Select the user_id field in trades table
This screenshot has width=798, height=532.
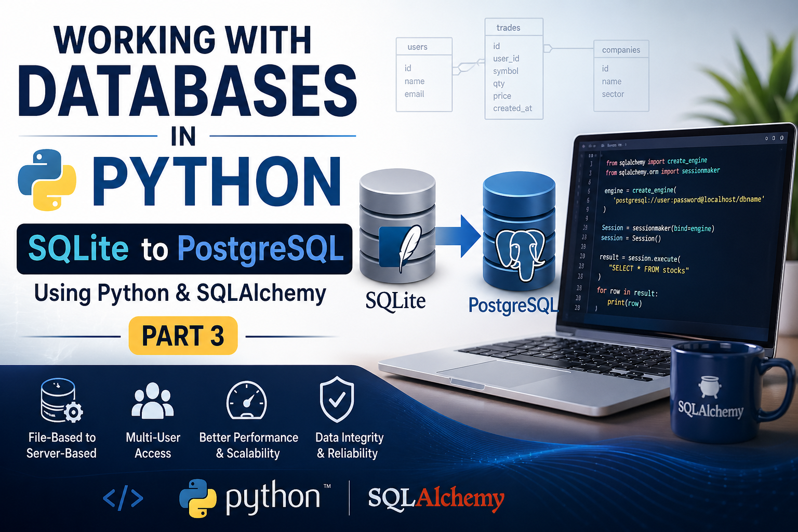tap(506, 59)
